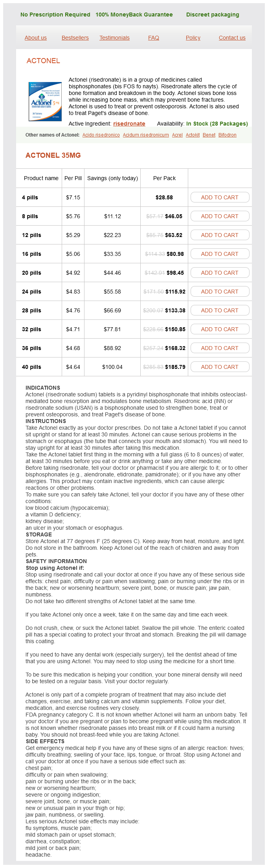Open the Acido risedronico alternate name link
Image resolution: width=268 pixels, height=868 pixels.
[x=101, y=135]
